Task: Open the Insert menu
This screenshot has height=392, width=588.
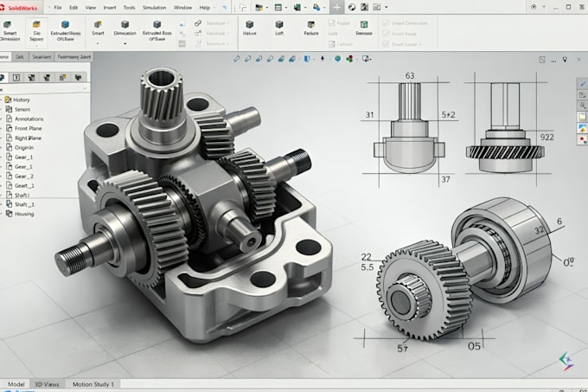Action: pyautogui.click(x=110, y=8)
